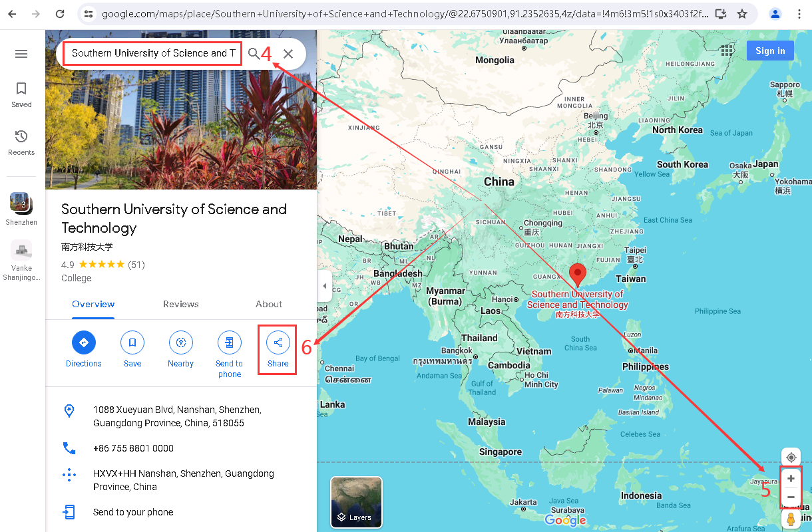Switch to the About tab
This screenshot has width=812, height=532.
269,305
